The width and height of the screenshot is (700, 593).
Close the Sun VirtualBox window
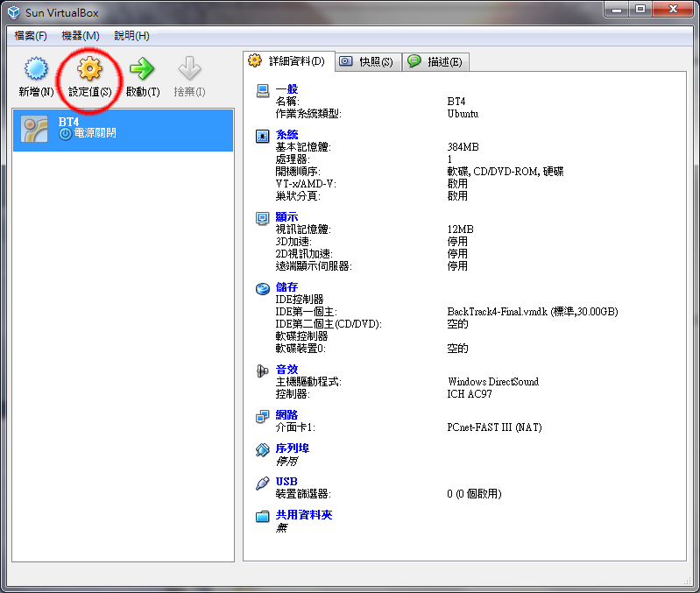pyautogui.click(x=673, y=9)
